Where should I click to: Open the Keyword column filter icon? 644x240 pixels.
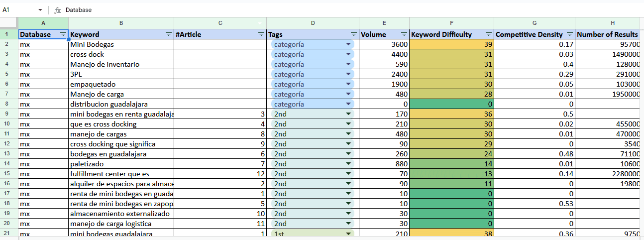click(169, 34)
